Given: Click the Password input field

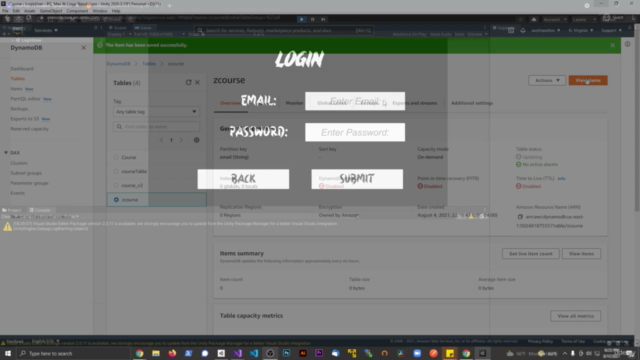Looking at the screenshot, I should pos(355,132).
